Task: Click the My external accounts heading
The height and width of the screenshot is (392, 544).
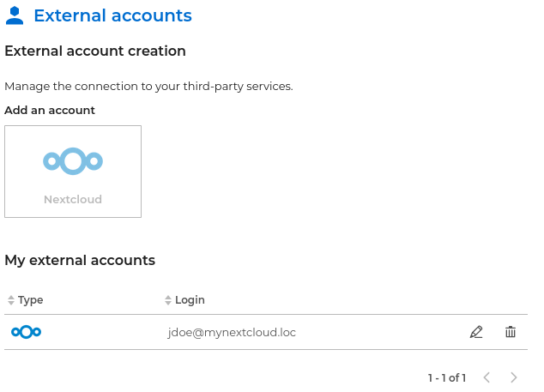Action: click(80, 260)
